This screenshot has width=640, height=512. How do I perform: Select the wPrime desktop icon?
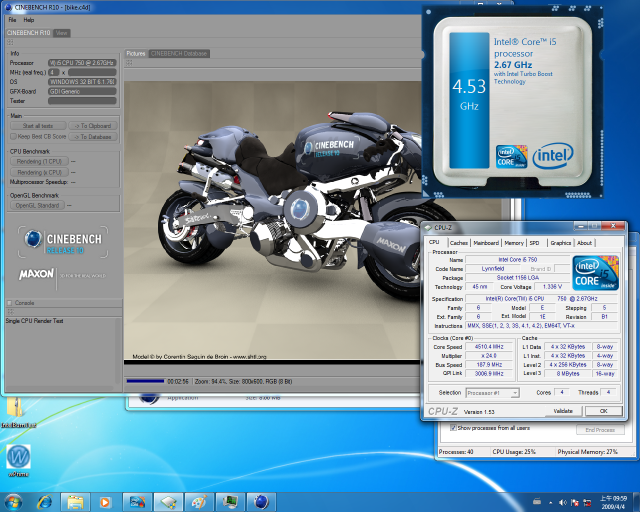pyautogui.click(x=18, y=461)
